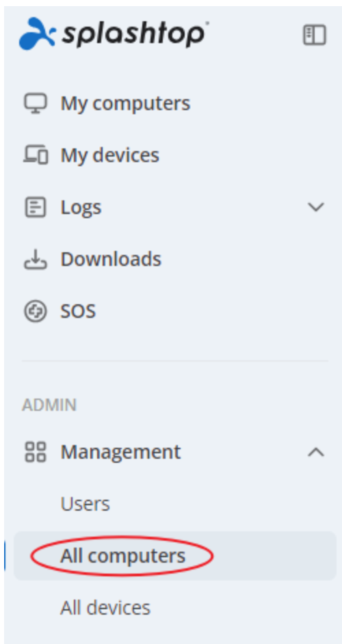Screen dimensions: 342x644
Task: Click the four-squares Management icon
Action: 36,452
